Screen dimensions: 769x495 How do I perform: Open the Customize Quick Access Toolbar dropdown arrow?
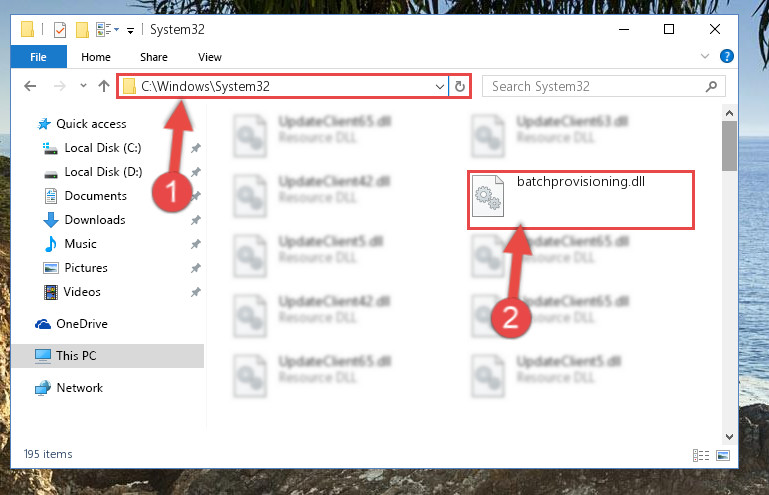click(x=130, y=30)
